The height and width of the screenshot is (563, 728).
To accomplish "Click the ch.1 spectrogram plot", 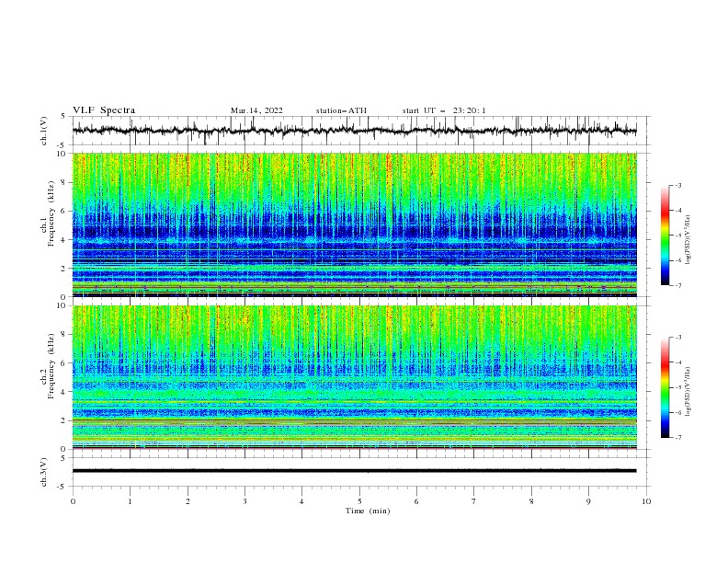I will (355, 224).
